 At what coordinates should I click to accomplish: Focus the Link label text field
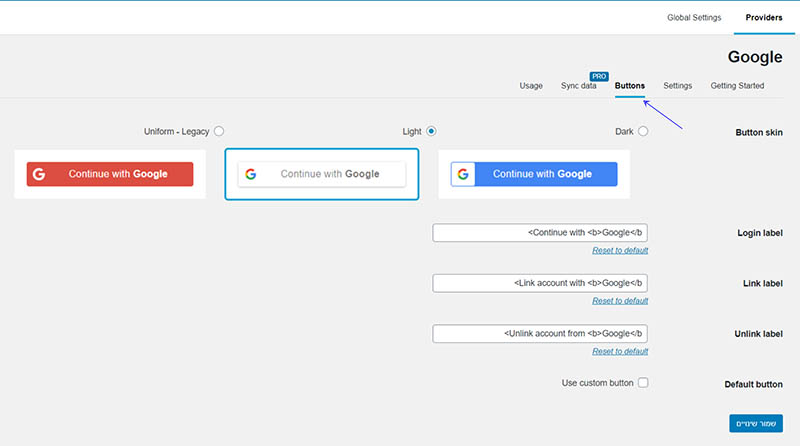tap(540, 283)
